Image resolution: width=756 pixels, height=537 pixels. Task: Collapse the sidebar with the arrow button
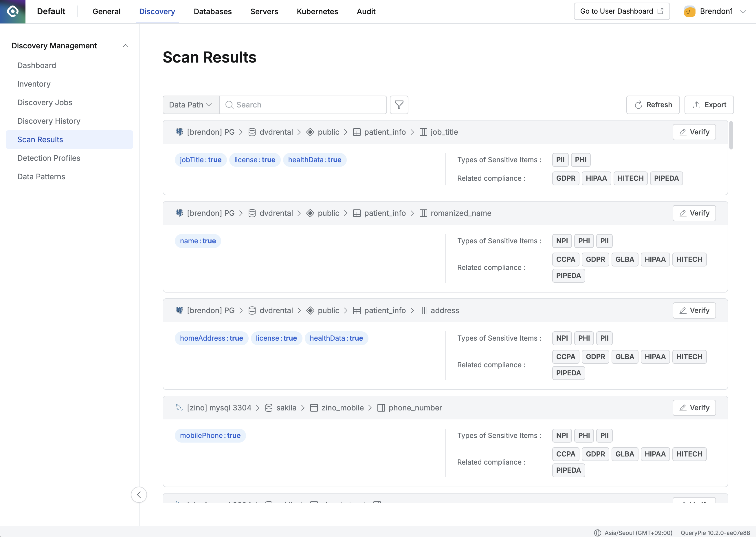click(139, 495)
